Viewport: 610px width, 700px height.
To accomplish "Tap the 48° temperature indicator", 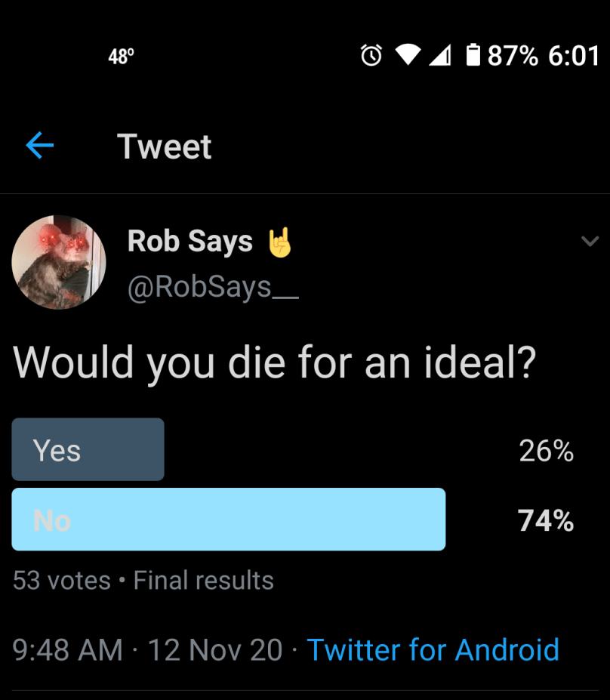I will click(121, 56).
